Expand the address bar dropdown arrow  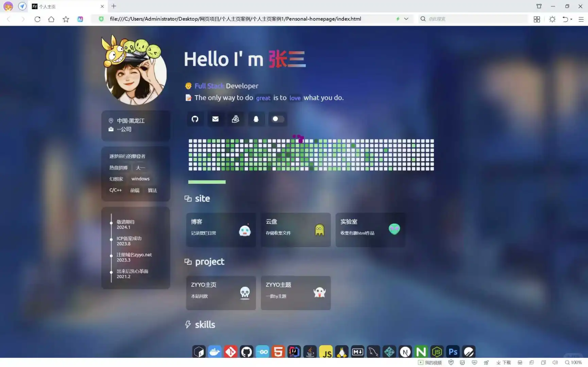[x=406, y=19]
